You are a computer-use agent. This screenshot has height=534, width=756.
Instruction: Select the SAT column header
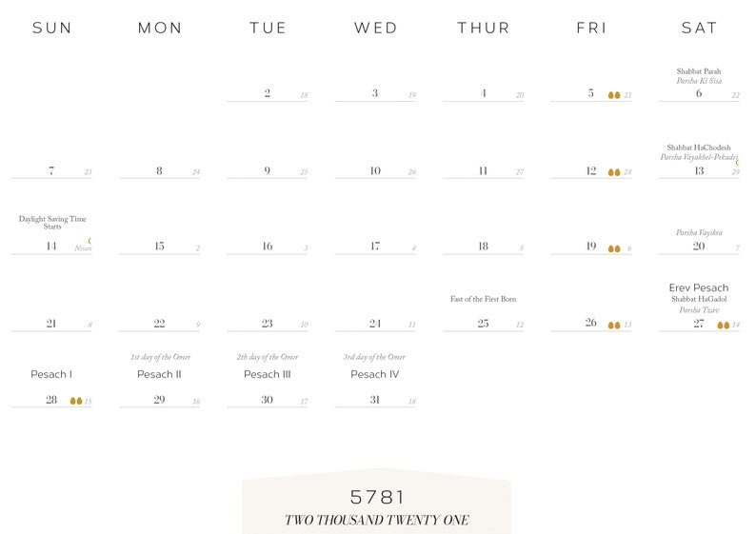pos(699,28)
